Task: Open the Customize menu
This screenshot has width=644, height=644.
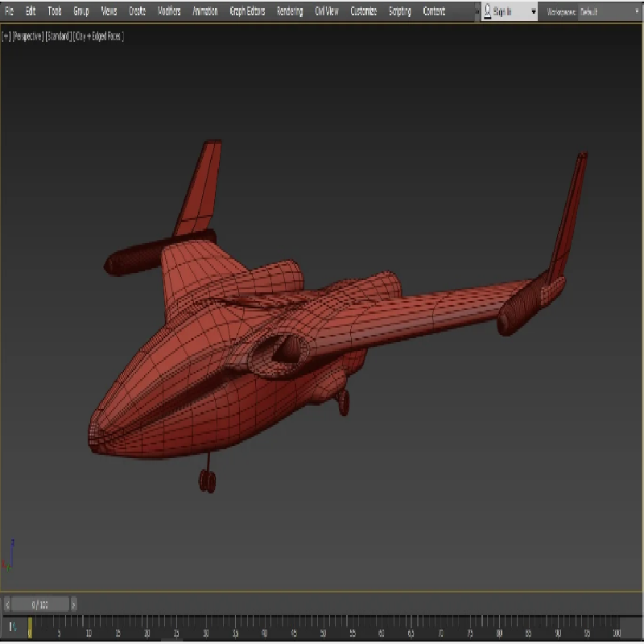Action: click(x=364, y=11)
